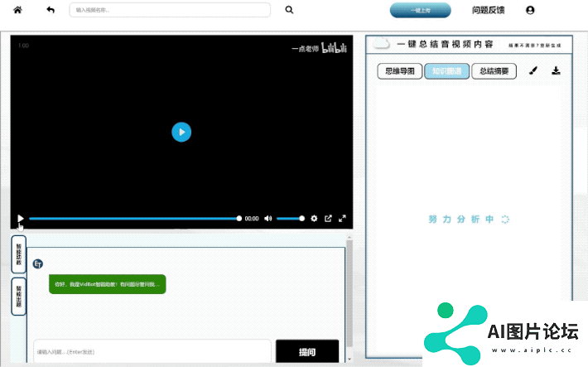
Task: Click the paintbrush icon in summary panel
Action: point(533,70)
